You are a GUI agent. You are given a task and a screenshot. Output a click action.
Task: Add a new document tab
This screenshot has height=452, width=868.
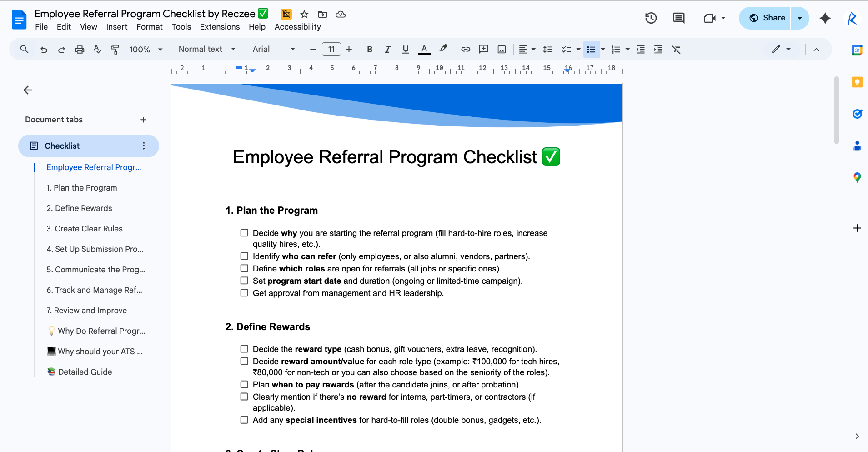coord(144,120)
